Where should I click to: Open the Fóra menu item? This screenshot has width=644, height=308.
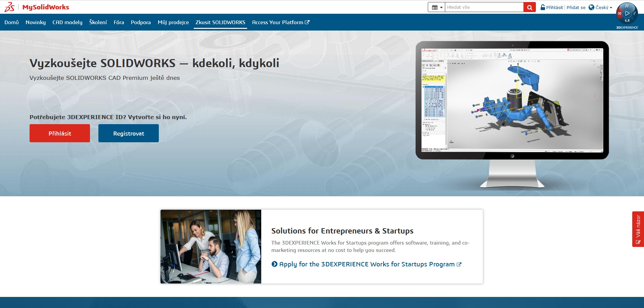pos(119,22)
